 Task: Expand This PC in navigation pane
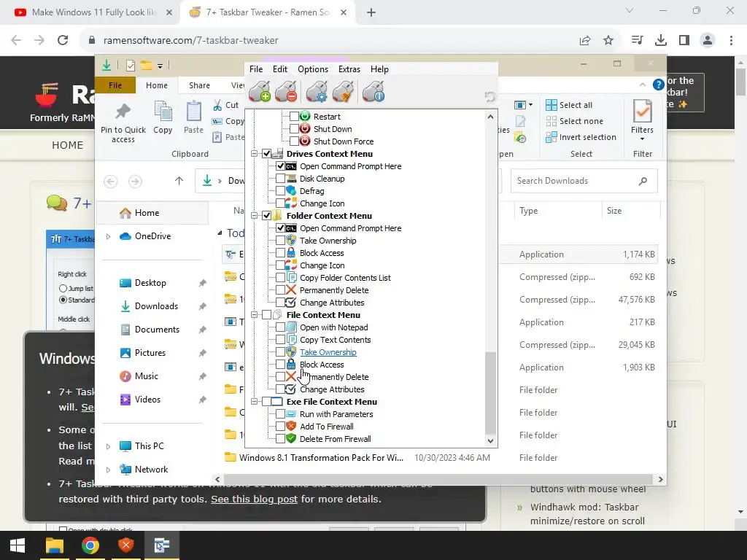tap(108, 446)
